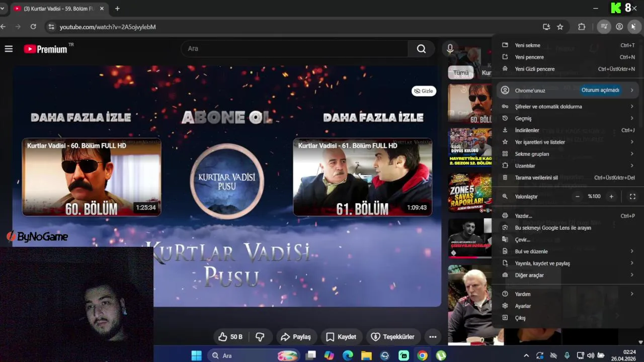This screenshot has width=644, height=362.
Task: Click the Teşekkürler button
Action: coord(393,337)
